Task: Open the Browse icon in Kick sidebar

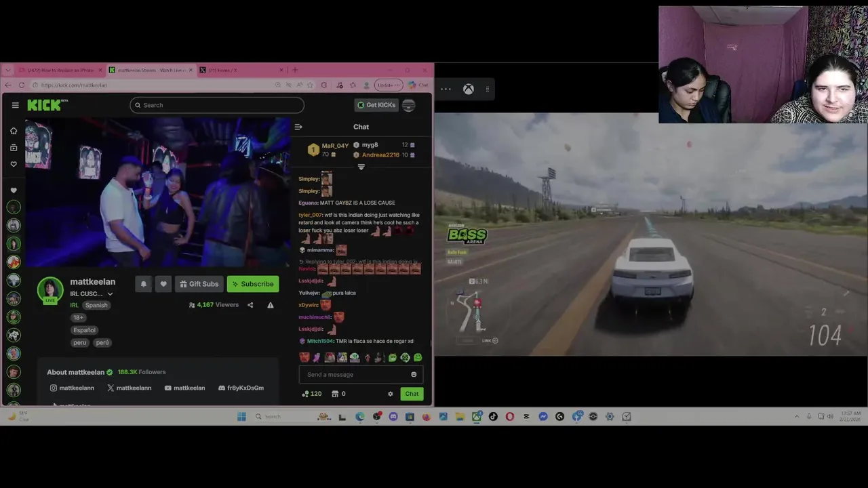Action: [14, 148]
